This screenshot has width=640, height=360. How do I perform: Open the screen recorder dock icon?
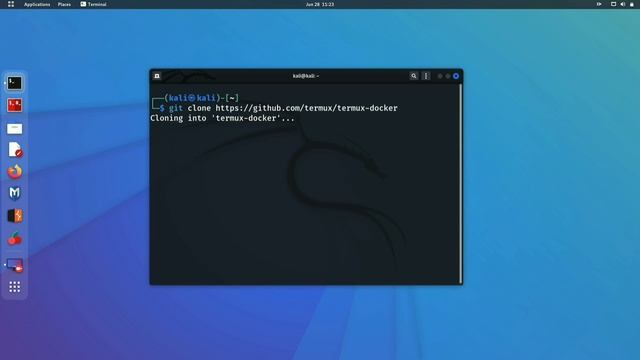[15, 265]
